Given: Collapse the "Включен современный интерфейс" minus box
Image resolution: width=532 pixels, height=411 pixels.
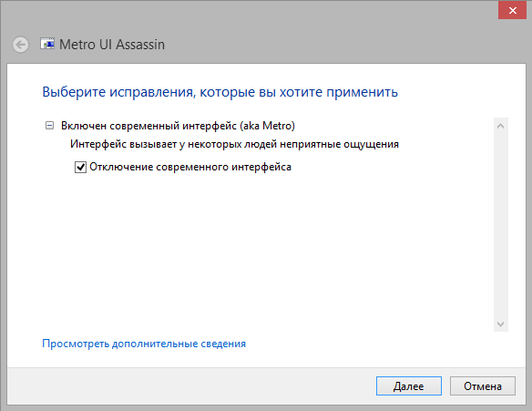Looking at the screenshot, I should click(49, 126).
